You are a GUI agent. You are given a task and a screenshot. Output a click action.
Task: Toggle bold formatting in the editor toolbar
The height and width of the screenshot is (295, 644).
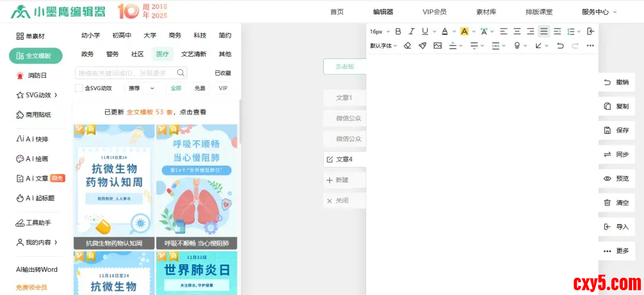(398, 32)
